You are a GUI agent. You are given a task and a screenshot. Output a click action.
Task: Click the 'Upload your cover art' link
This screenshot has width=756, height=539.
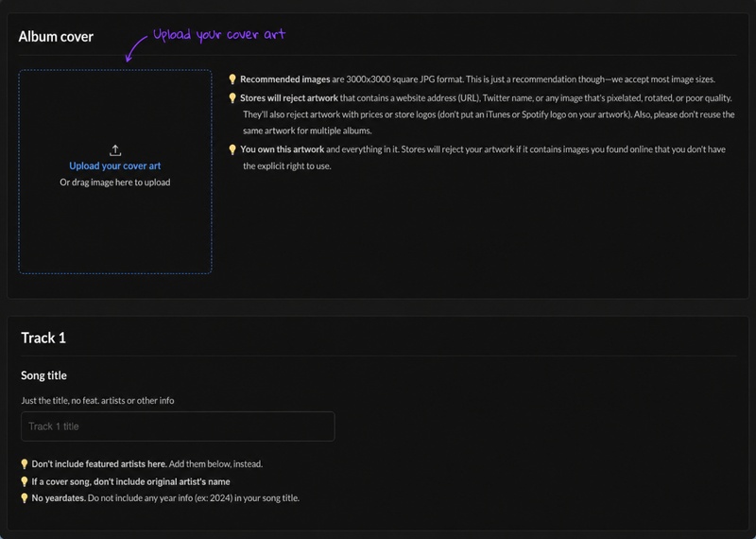pos(114,165)
